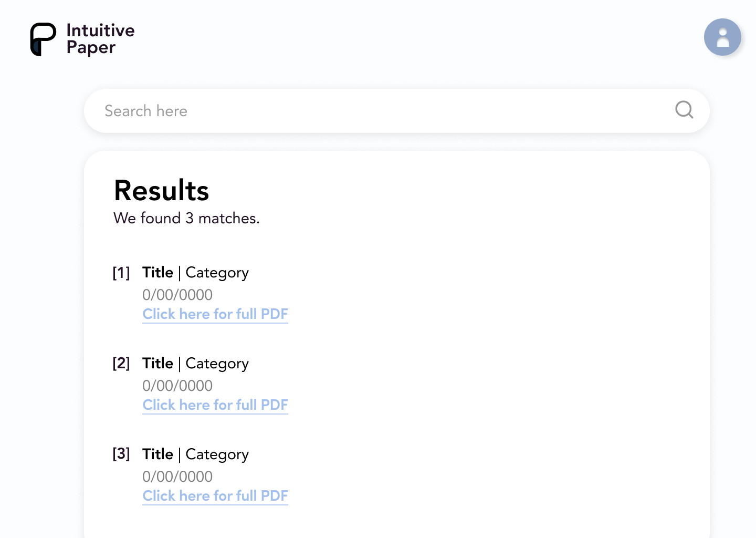The image size is (756, 538).
Task: Click the date under result [2]
Action: pyautogui.click(x=177, y=386)
